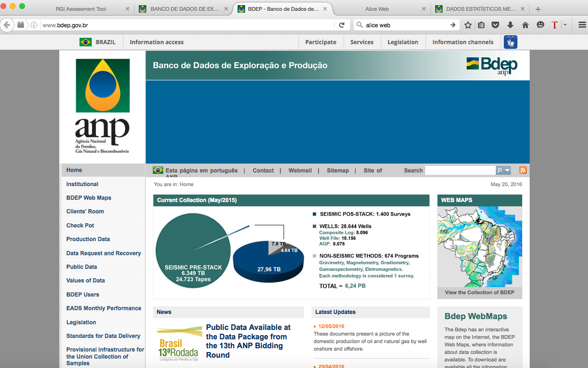
Task: Switch to the Alice Web tab
Action: [377, 9]
